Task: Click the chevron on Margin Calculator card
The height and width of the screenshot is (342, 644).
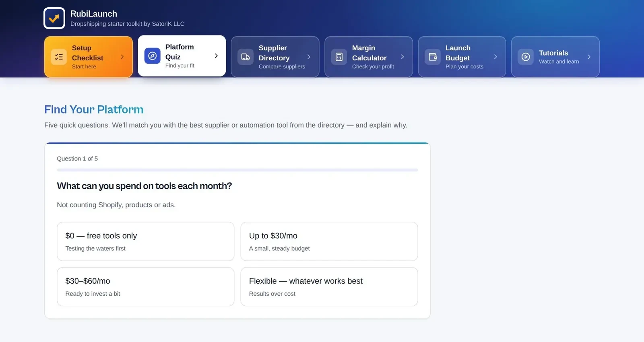Action: (x=402, y=57)
